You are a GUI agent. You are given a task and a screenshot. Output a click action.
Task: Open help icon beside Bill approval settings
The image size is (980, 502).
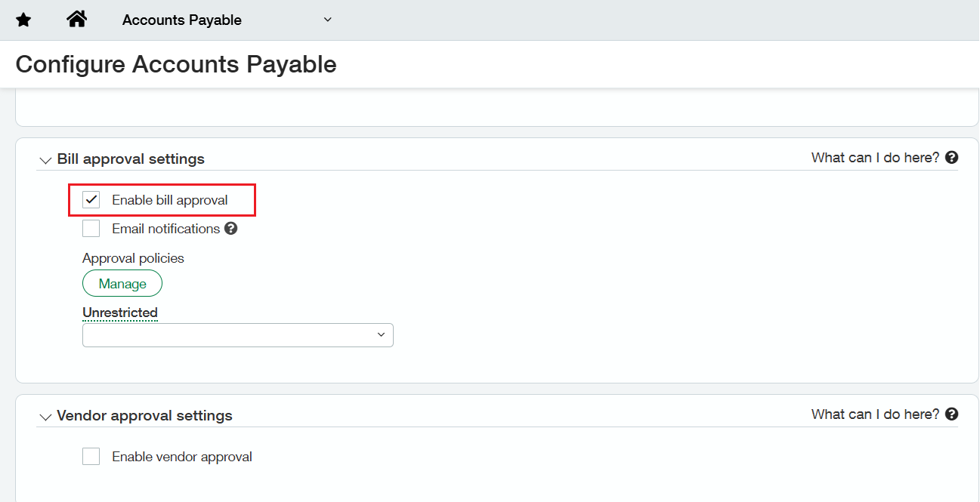click(x=952, y=158)
